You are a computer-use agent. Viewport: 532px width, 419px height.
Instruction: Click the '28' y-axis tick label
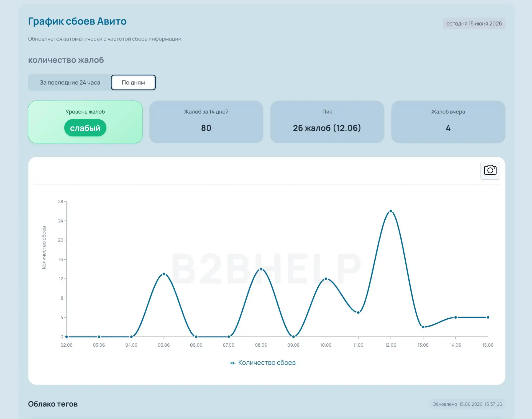[x=60, y=202]
